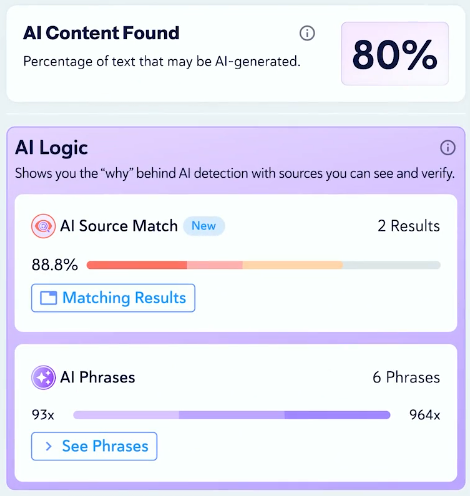Viewport: 470px width, 496px height.
Task: Click the orange segment of the match bar
Action: click(x=293, y=265)
